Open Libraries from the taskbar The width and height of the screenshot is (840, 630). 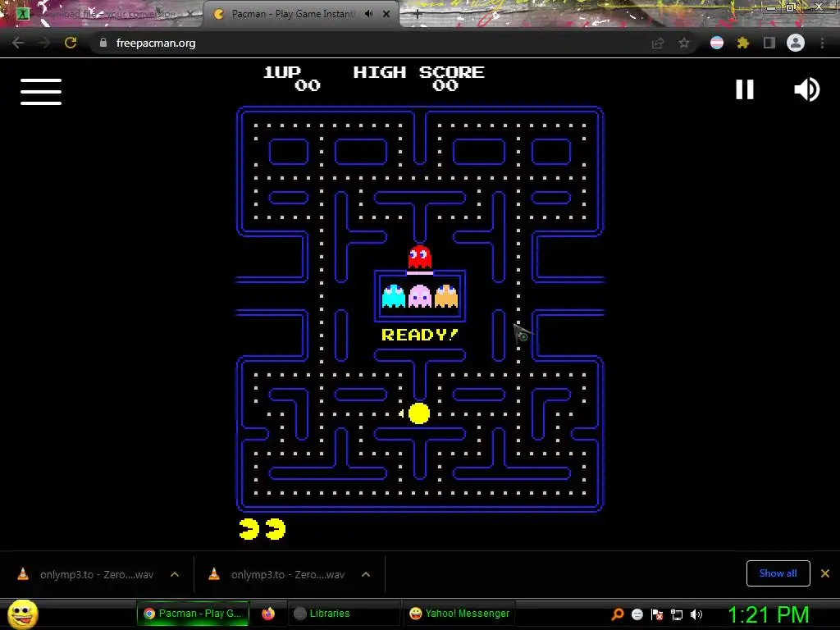click(x=345, y=614)
